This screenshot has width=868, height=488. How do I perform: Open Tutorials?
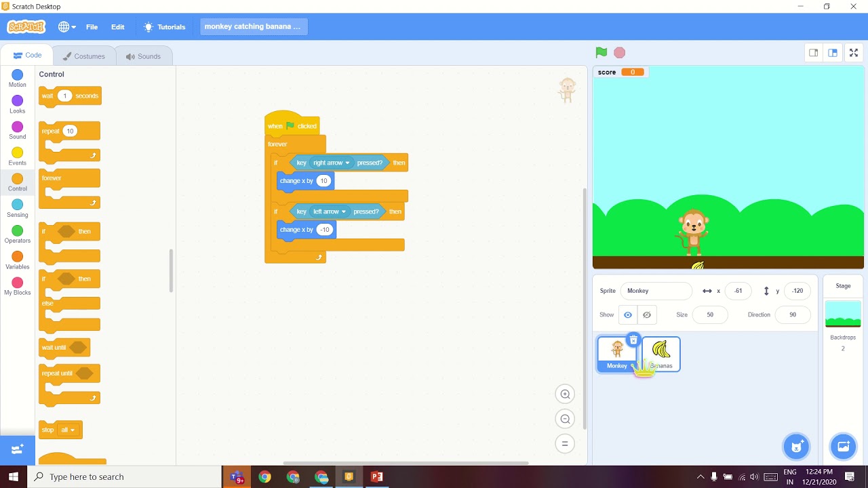coord(164,27)
